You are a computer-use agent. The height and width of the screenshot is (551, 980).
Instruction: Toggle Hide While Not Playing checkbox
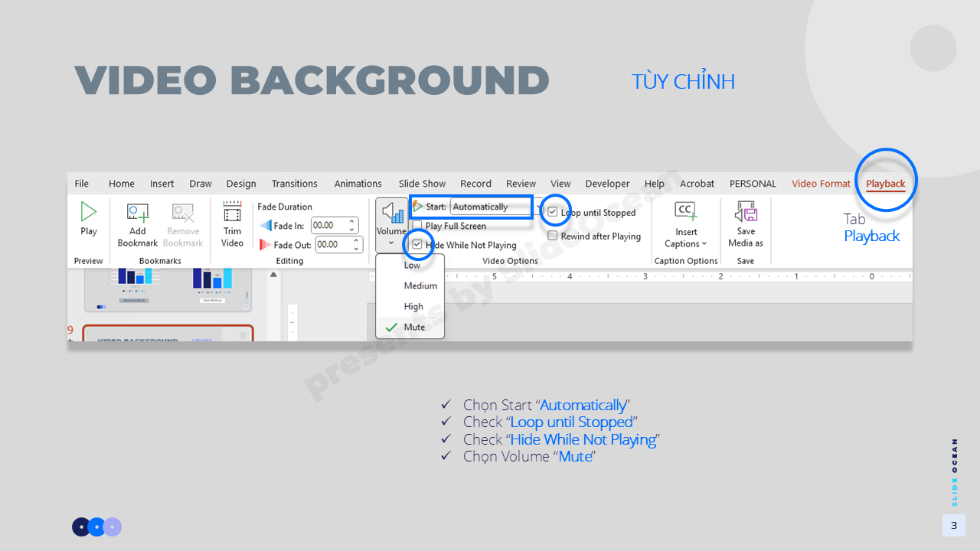coord(417,245)
